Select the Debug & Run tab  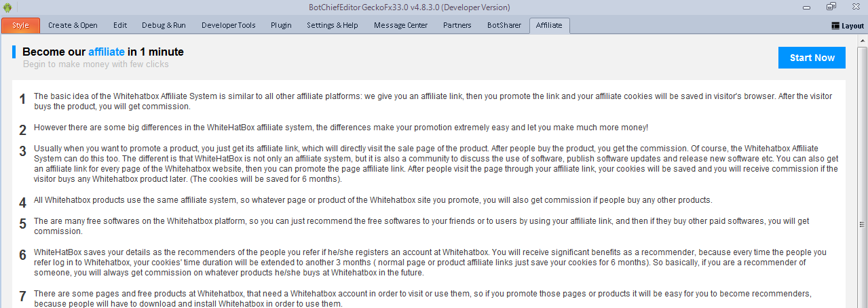pos(164,25)
